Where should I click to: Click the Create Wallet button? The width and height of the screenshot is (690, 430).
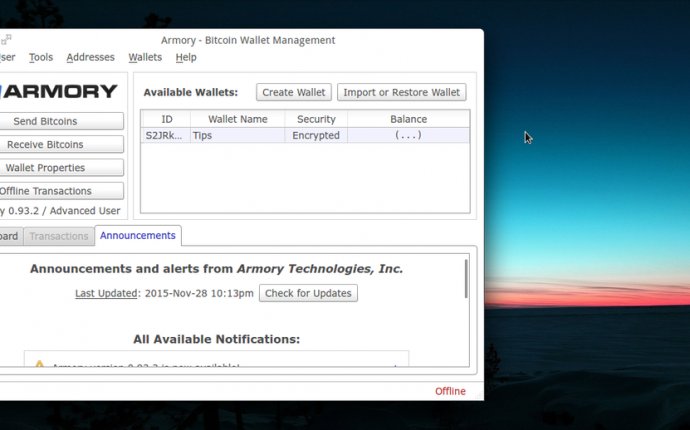[294, 92]
